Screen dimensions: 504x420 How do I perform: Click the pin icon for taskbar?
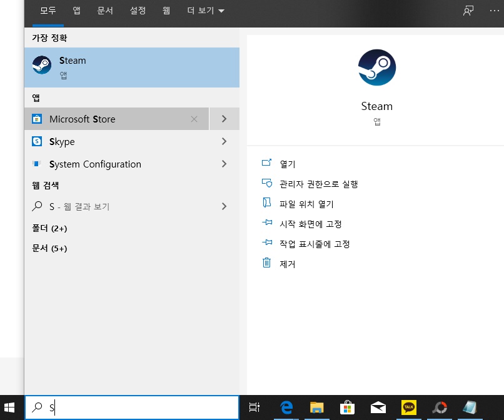pyautogui.click(x=267, y=242)
